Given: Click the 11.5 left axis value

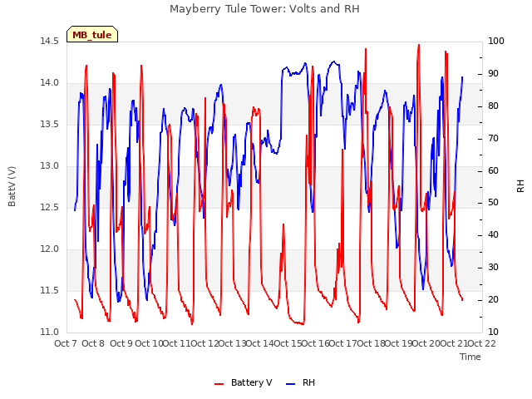Looking at the screenshot, I should pos(49,290).
